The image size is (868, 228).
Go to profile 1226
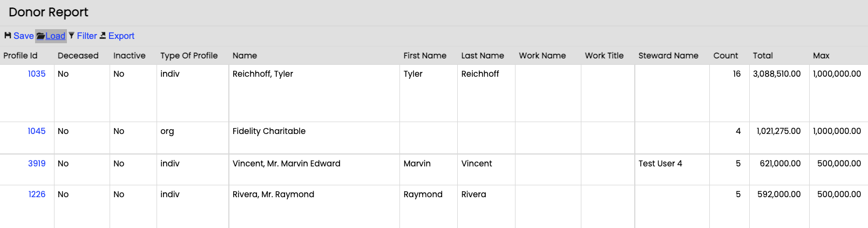coord(37,194)
